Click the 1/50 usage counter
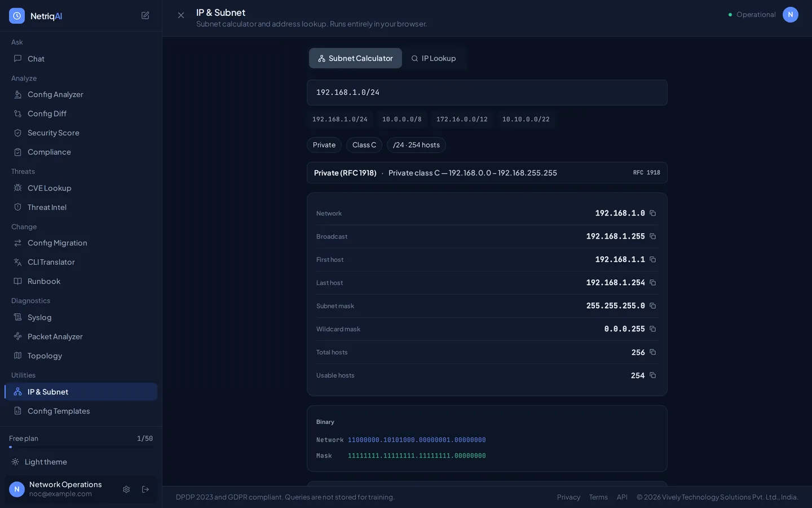812x508 pixels. click(x=145, y=439)
